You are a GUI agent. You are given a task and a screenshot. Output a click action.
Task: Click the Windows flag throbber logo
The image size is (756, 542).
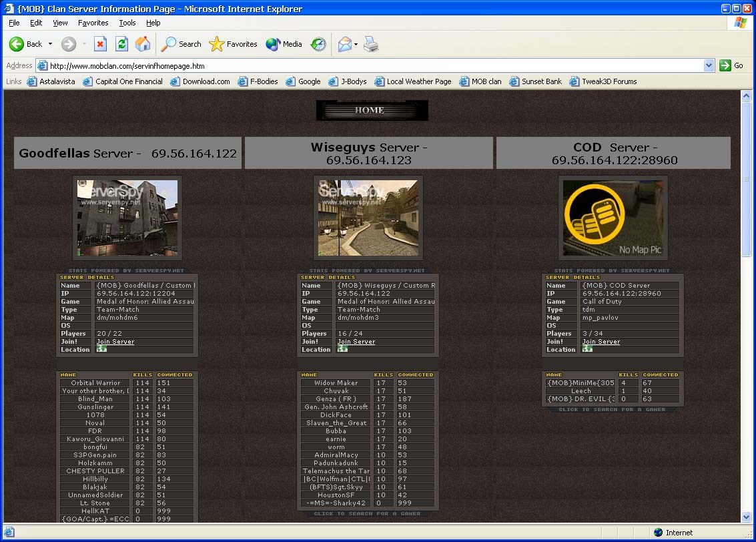point(741,23)
